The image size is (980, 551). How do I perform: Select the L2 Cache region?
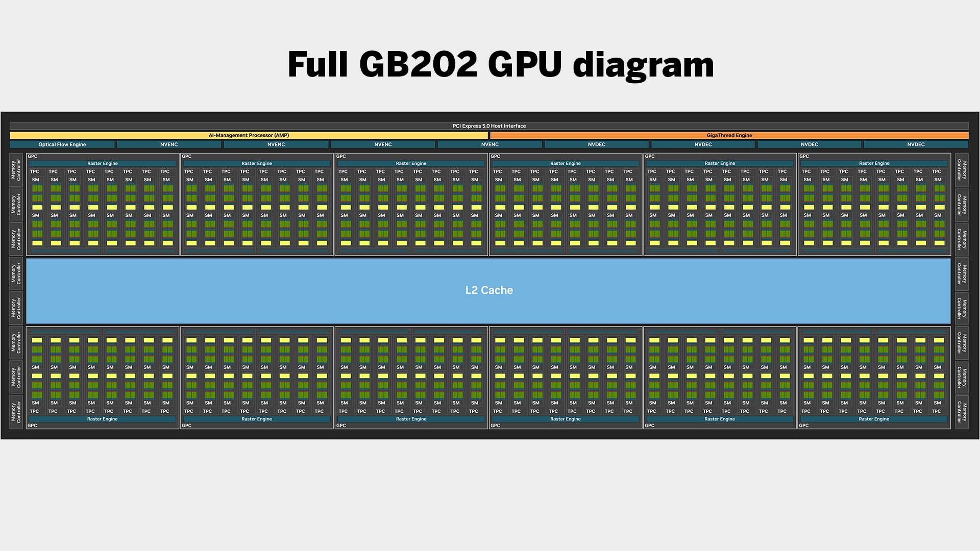tap(489, 289)
